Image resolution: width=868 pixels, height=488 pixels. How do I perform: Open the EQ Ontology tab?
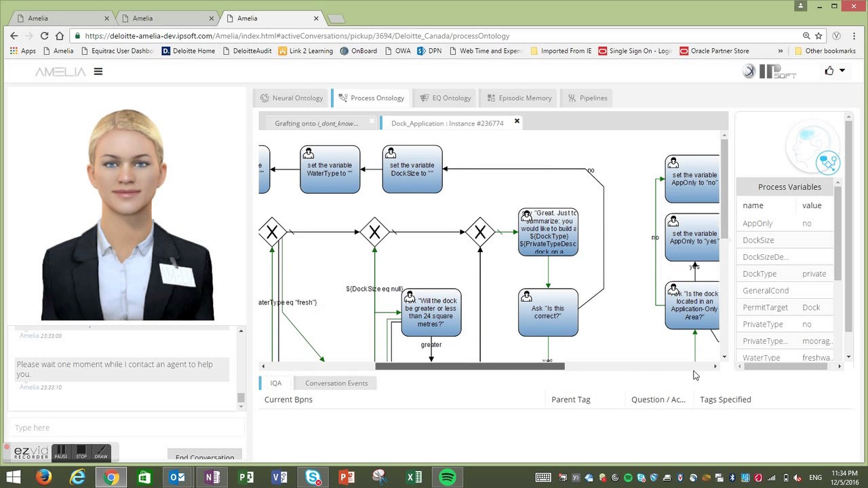pos(446,98)
